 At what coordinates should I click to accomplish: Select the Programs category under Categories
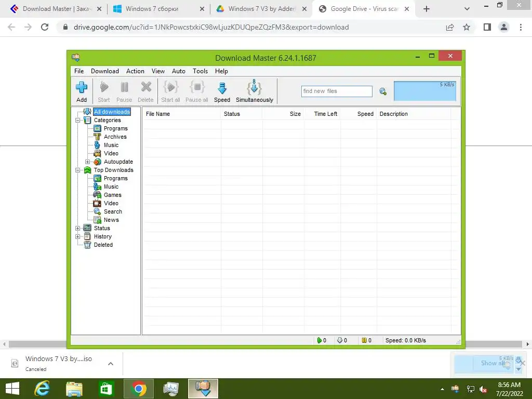[x=115, y=128]
